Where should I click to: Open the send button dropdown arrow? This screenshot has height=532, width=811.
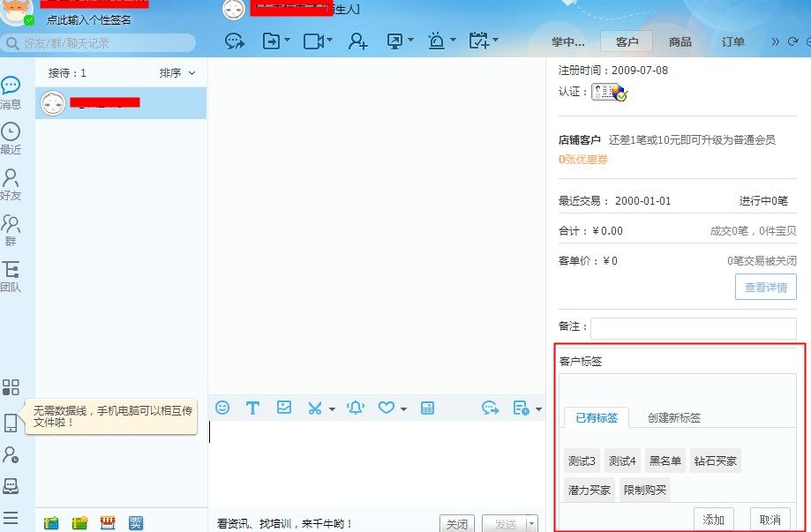point(531,523)
